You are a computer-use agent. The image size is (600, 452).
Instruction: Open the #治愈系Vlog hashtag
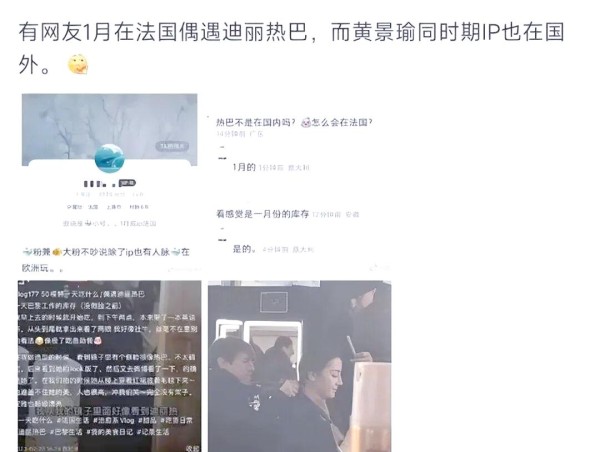pyautogui.click(x=114, y=420)
